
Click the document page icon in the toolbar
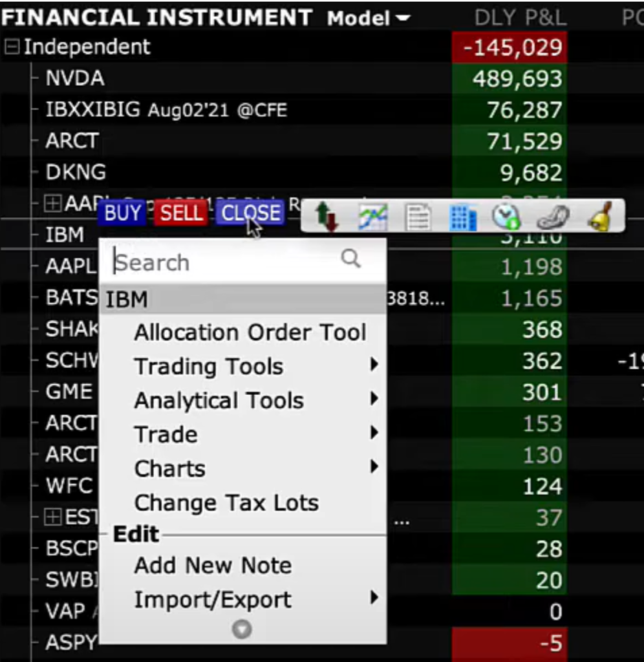point(418,217)
